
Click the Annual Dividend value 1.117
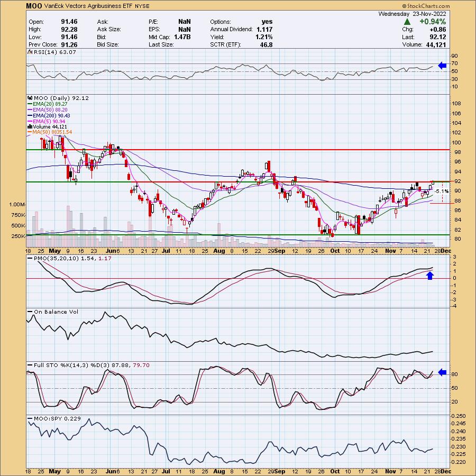click(x=264, y=29)
